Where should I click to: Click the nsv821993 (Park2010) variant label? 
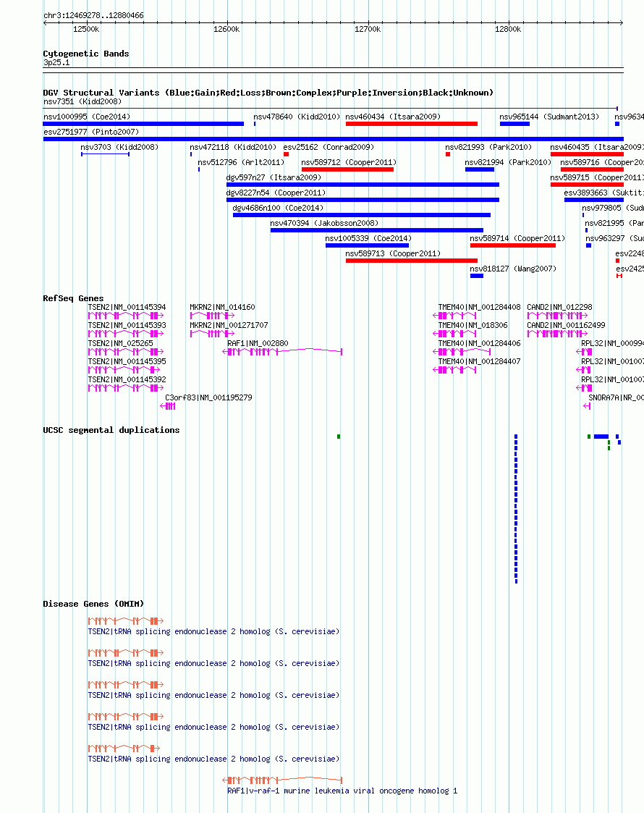(x=488, y=147)
